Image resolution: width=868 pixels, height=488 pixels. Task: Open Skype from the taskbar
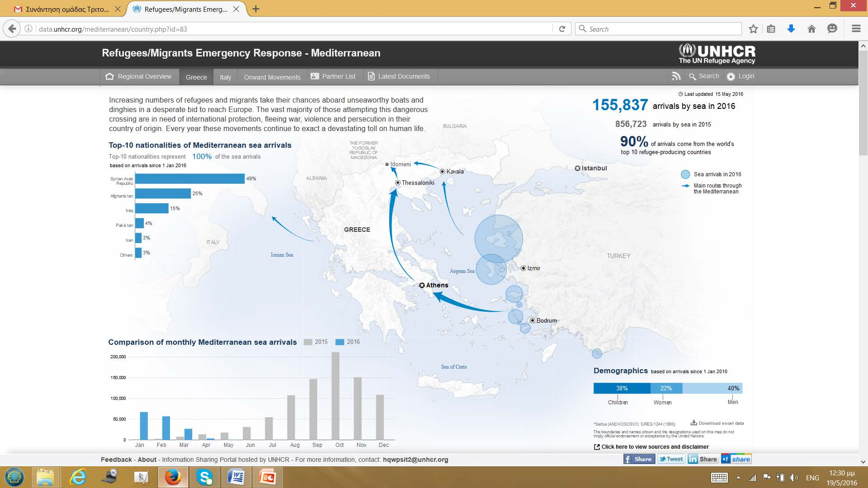pyautogui.click(x=205, y=477)
